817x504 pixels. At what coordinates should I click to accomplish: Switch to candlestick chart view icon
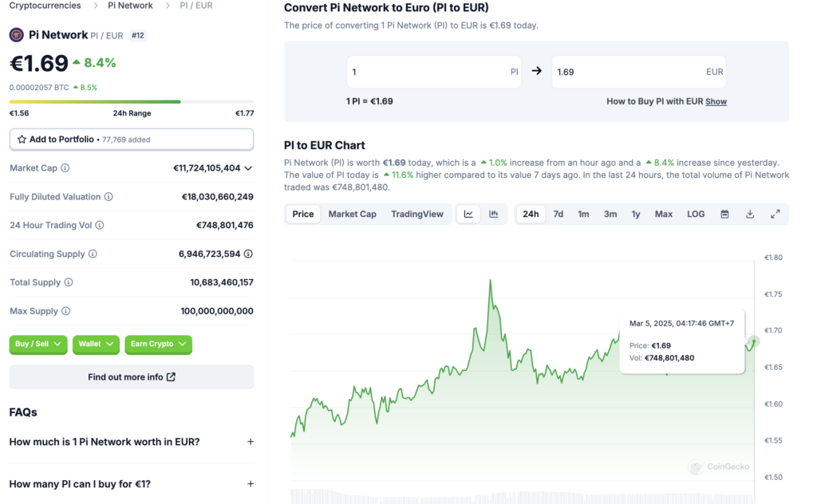point(493,214)
